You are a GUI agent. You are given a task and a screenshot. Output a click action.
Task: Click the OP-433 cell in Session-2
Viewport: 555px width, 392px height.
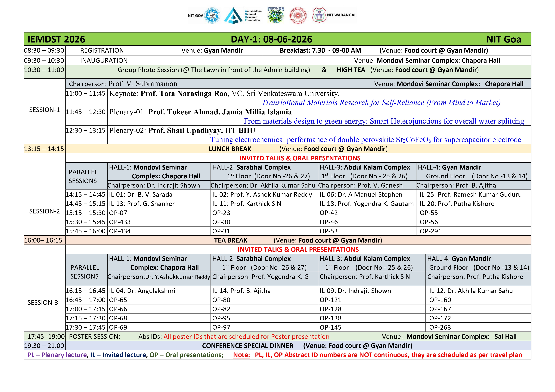(159, 222)
